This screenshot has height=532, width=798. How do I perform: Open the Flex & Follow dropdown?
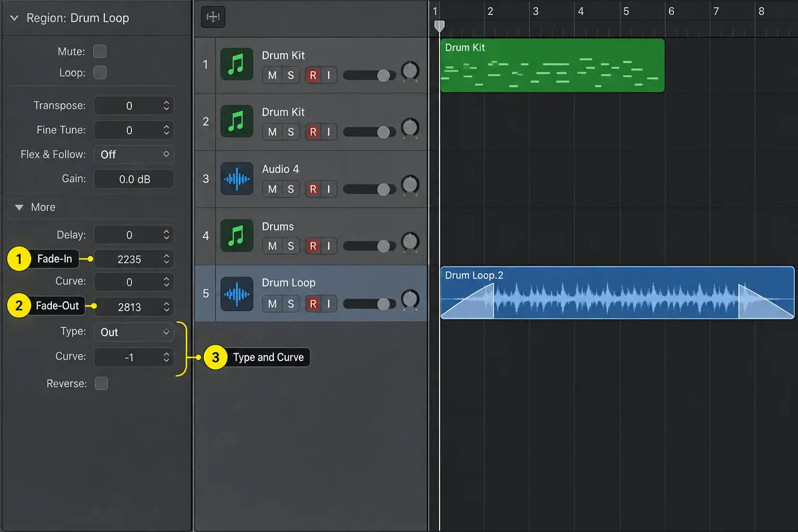pos(134,154)
